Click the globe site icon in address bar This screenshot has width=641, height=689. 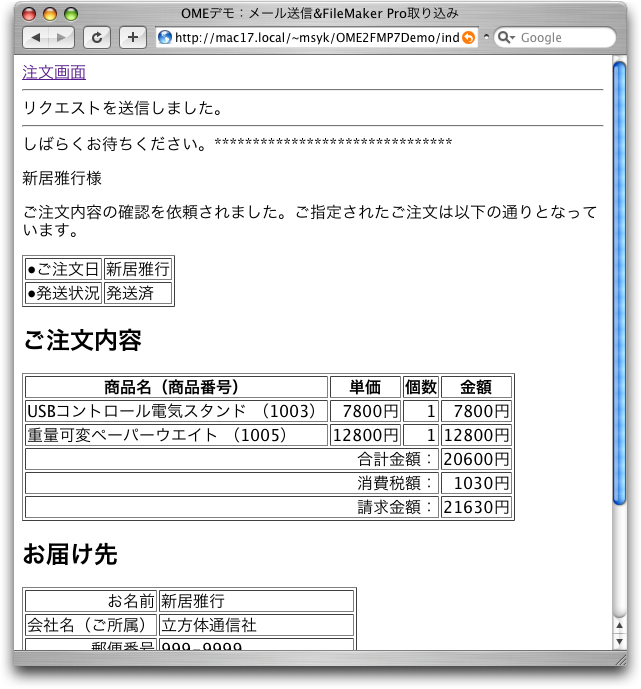pos(165,38)
